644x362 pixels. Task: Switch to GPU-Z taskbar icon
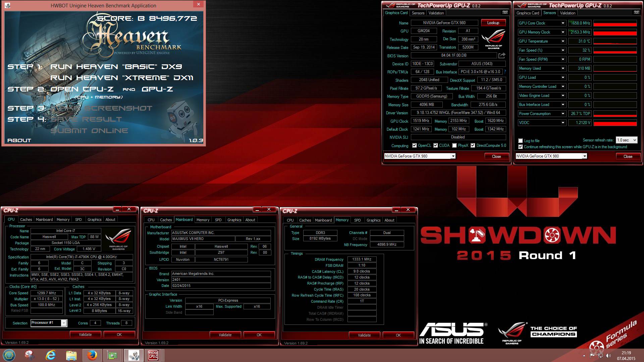pos(112,355)
